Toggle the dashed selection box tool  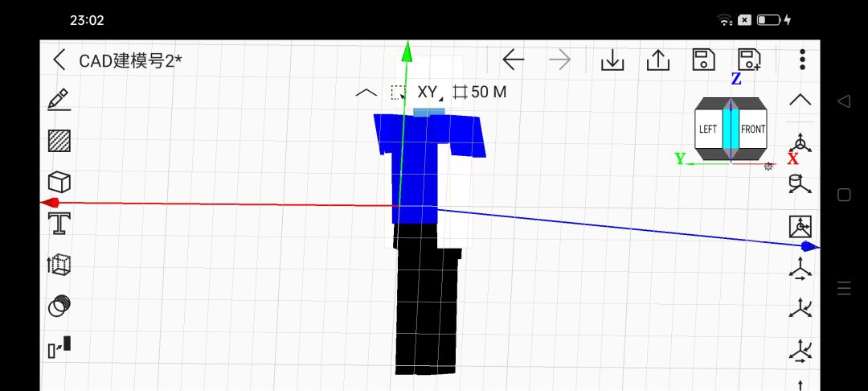pos(398,93)
